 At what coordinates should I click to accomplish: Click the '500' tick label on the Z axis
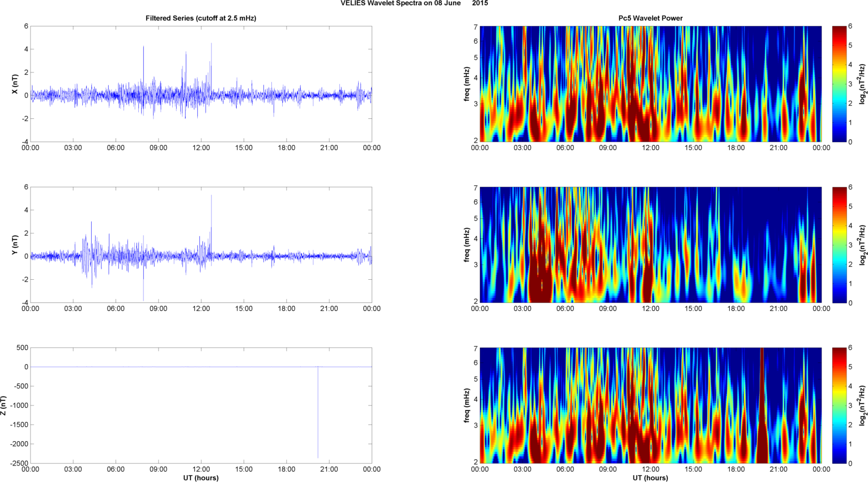coord(22,348)
